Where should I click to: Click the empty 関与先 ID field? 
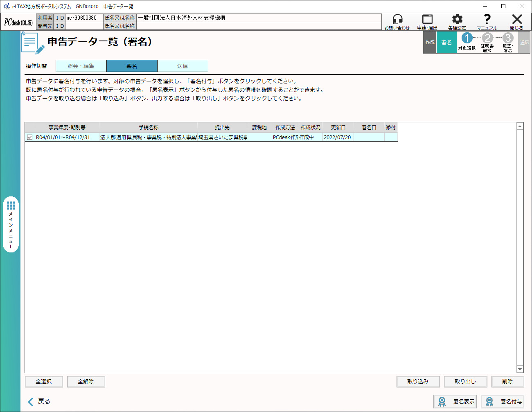[x=84, y=26]
